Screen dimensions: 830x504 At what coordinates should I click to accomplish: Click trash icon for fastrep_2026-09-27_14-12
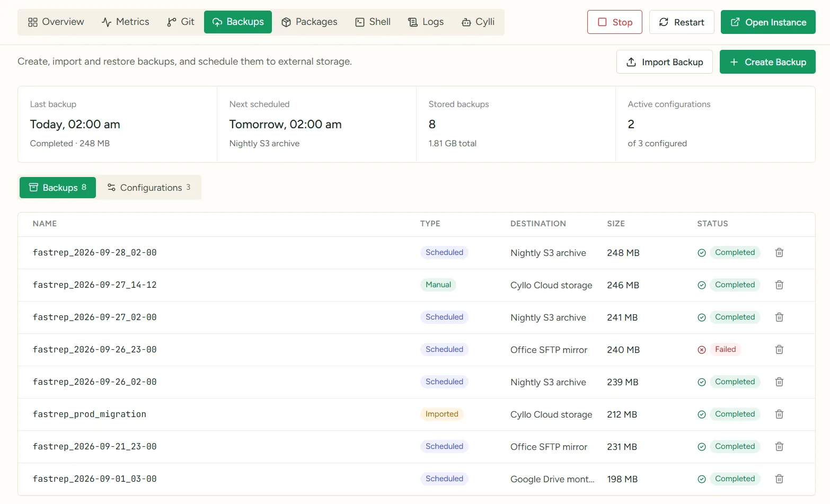click(x=779, y=285)
